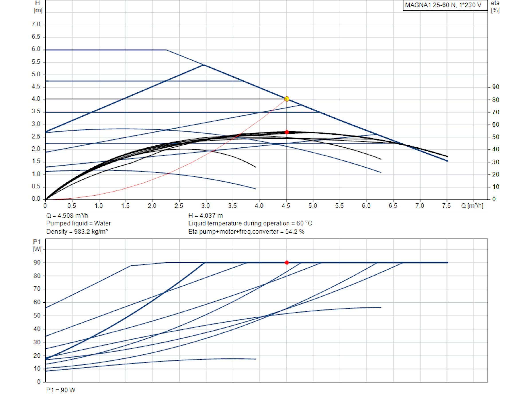This screenshot has height=399, width=532.
Task: Click the 4.5 tick on the Q axis
Action: click(x=286, y=206)
